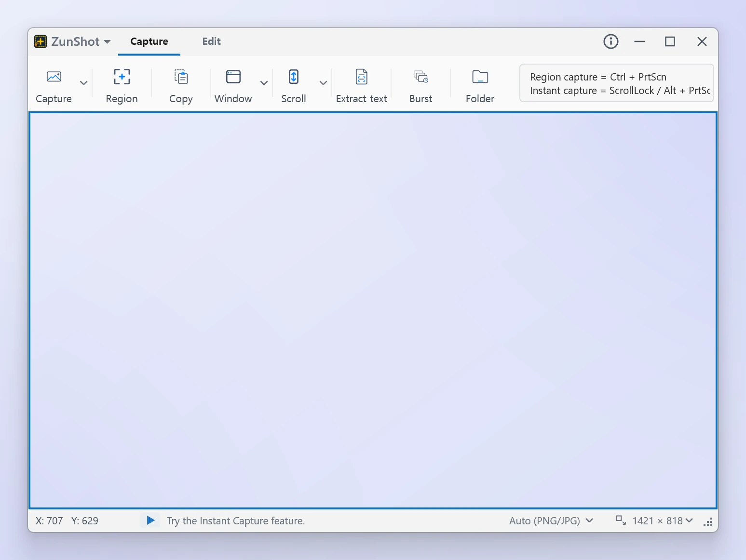The image size is (746, 560).
Task: Click the Y: 629 coordinate readout
Action: 85,521
